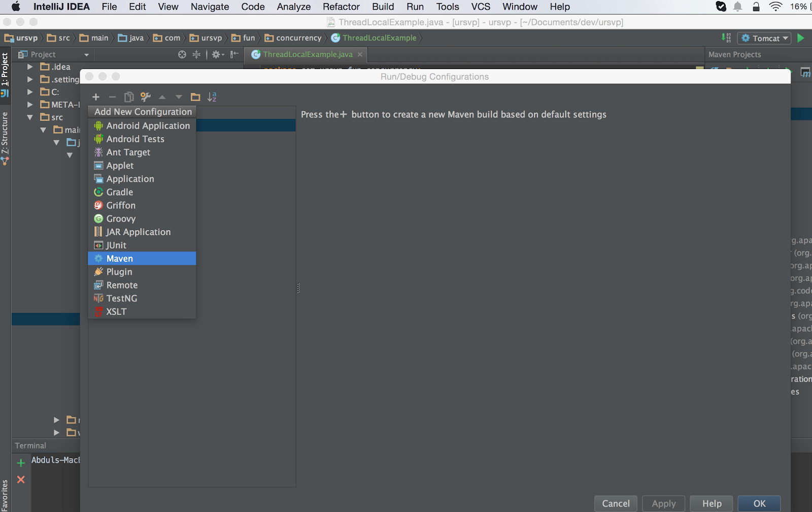The width and height of the screenshot is (812, 512).
Task: Choose Applet from the configuration list
Action: click(x=142, y=166)
